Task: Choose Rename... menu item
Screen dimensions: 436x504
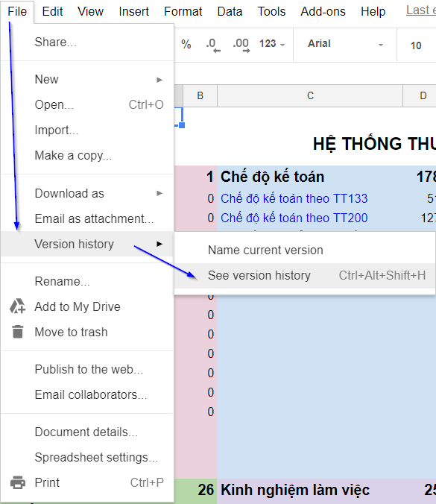Action: pyautogui.click(x=87, y=281)
